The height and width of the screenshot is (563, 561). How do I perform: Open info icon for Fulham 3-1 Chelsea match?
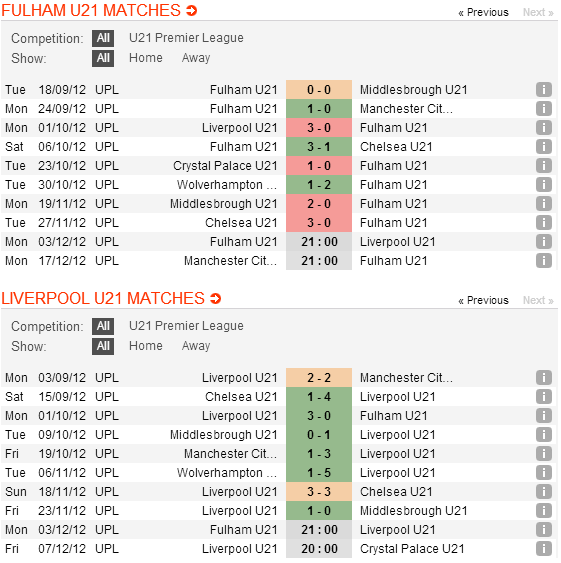(544, 147)
